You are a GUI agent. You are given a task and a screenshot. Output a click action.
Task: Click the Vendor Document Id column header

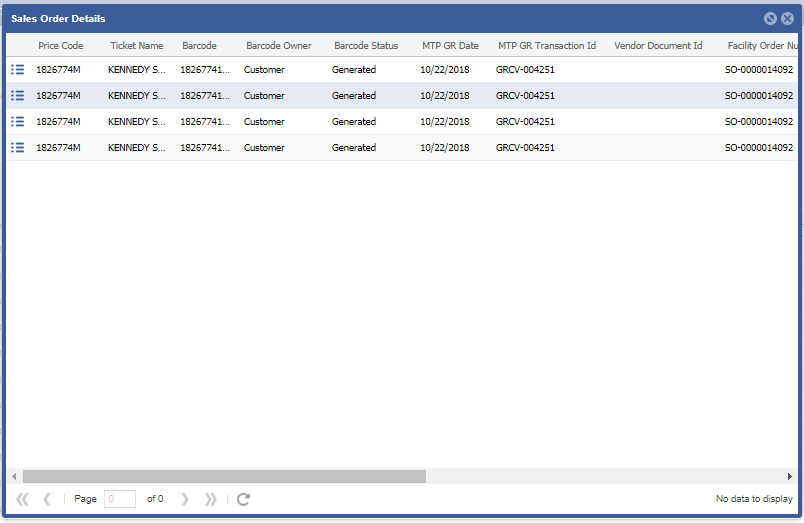point(658,46)
